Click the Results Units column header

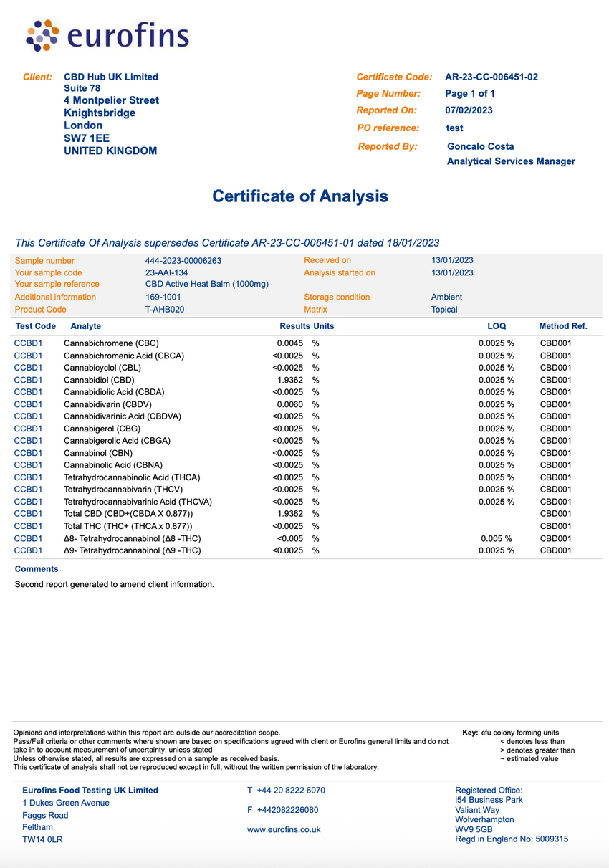click(x=306, y=326)
